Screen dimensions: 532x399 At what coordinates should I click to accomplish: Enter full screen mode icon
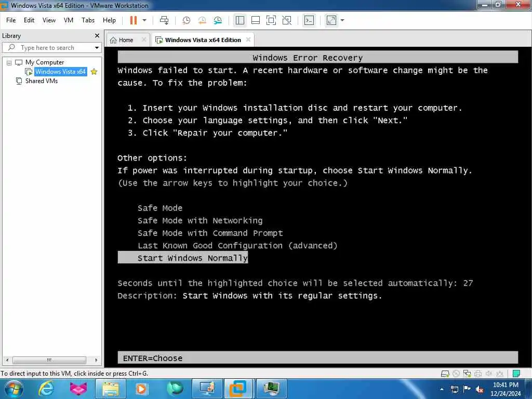coord(271,20)
